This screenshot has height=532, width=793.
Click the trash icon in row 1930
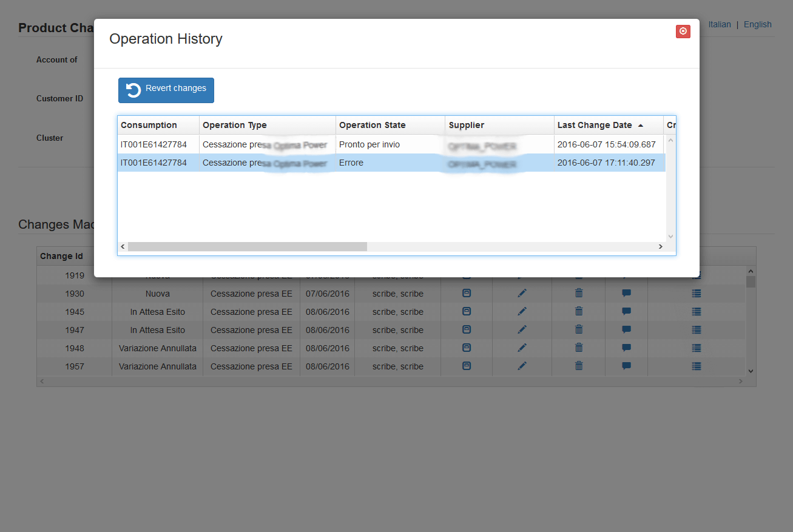click(579, 294)
